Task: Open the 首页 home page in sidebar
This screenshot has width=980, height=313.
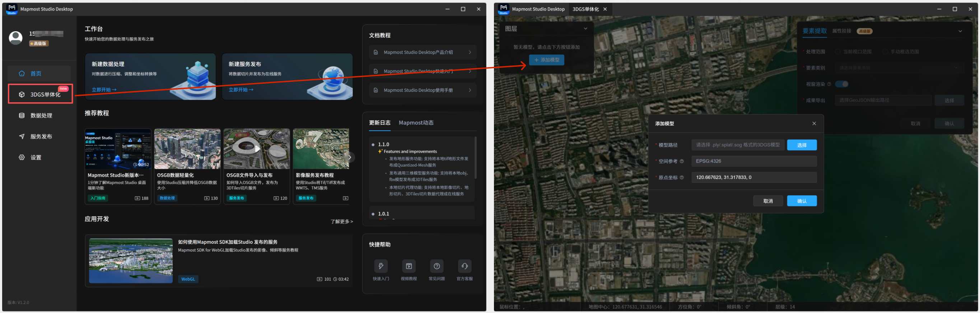Action: [x=39, y=73]
